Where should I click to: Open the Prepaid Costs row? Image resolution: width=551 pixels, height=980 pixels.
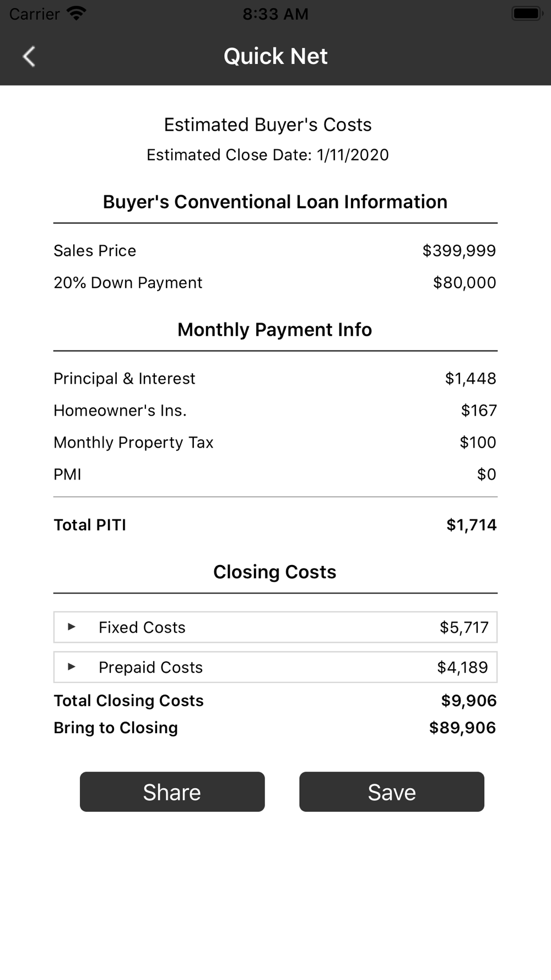[x=275, y=667]
